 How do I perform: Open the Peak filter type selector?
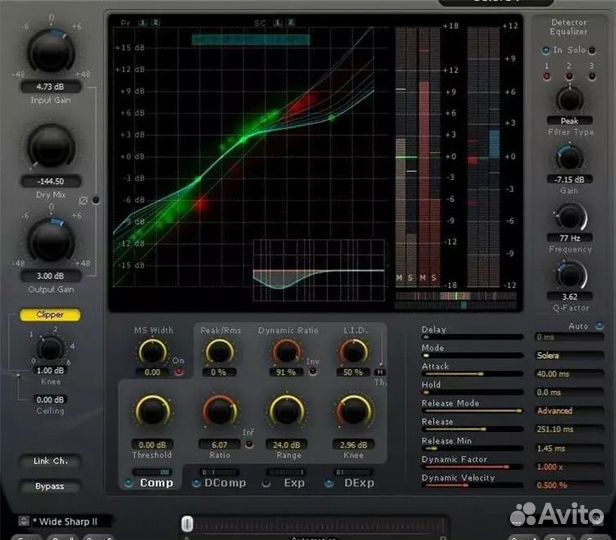click(x=570, y=121)
